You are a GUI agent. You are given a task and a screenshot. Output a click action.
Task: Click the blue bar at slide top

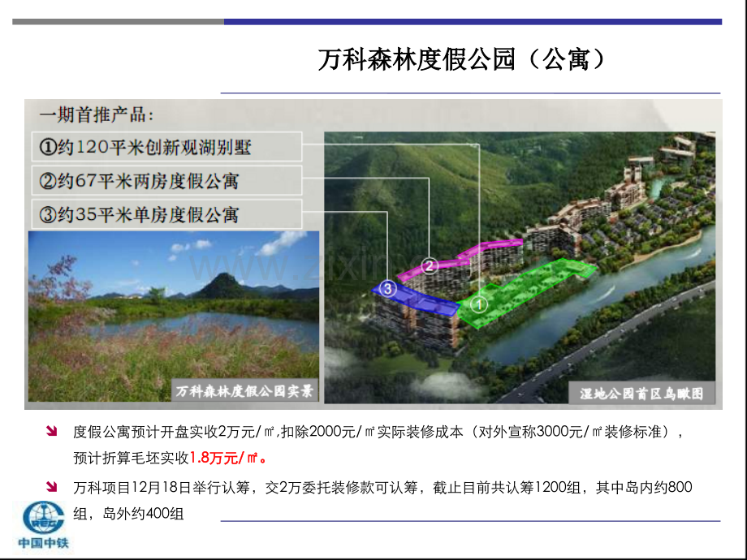472,22
